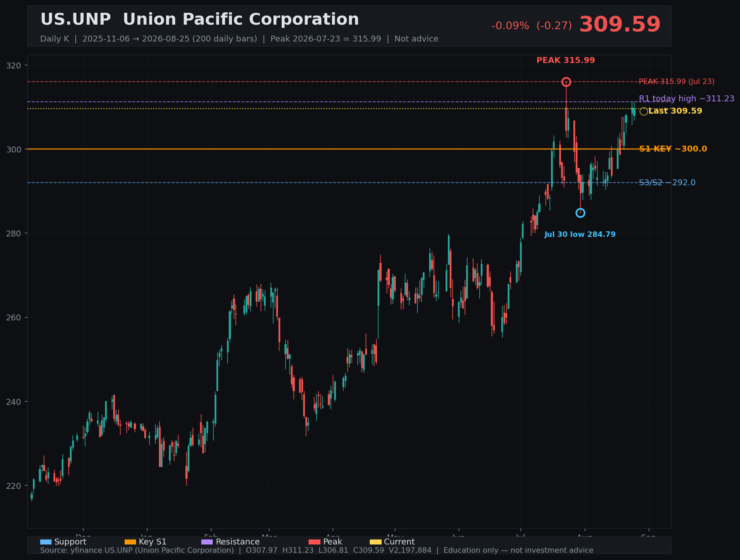Click the red Peak legend swatch
740x560 pixels.
point(315,542)
